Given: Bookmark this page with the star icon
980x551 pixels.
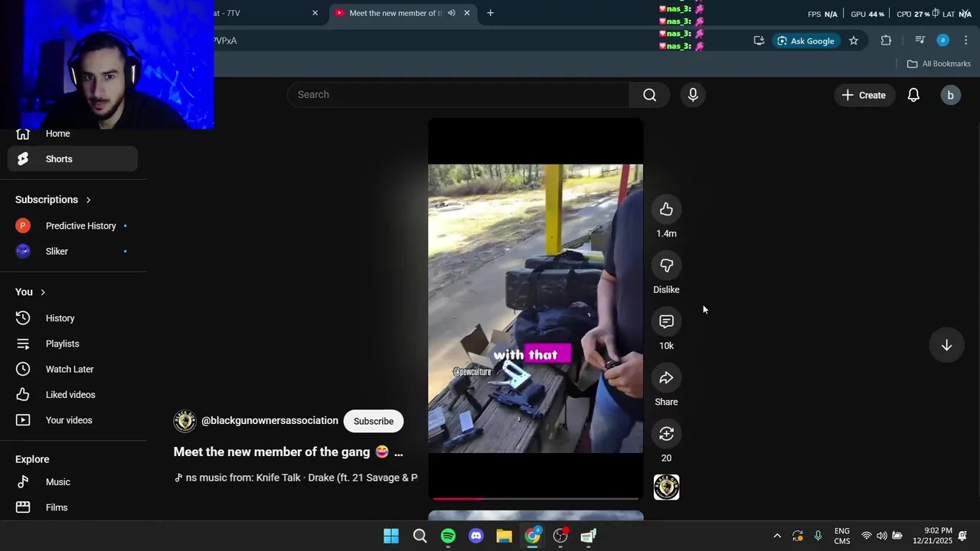Looking at the screenshot, I should 854,41.
